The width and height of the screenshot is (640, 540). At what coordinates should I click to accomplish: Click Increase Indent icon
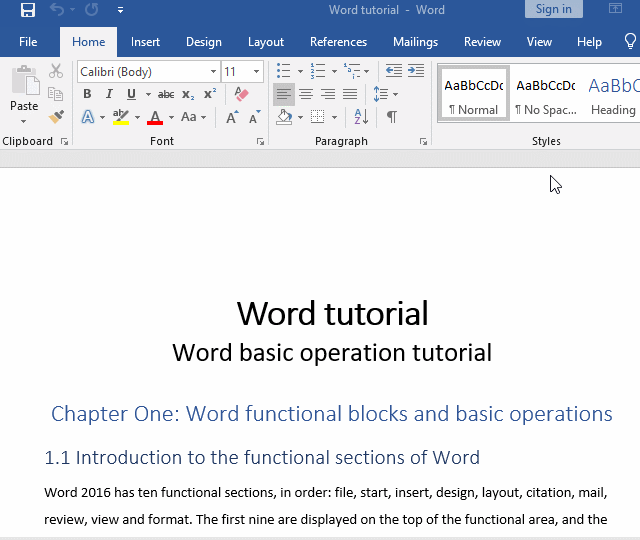(416, 71)
